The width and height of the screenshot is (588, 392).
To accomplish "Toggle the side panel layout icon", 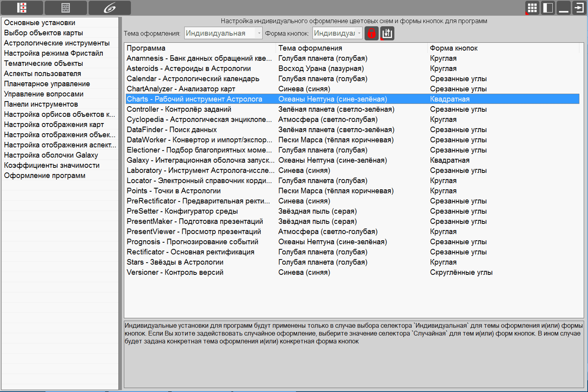I will tap(548, 8).
